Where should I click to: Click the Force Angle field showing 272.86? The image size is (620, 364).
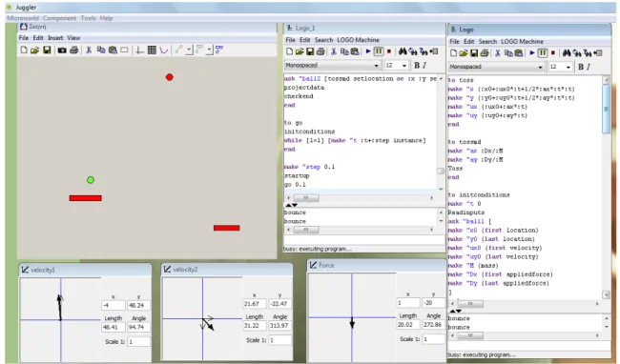click(434, 325)
